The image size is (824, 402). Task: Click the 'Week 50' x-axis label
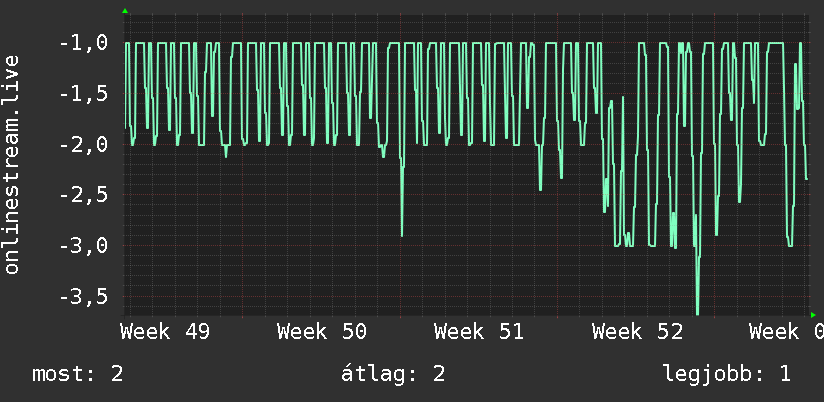[x=322, y=332]
